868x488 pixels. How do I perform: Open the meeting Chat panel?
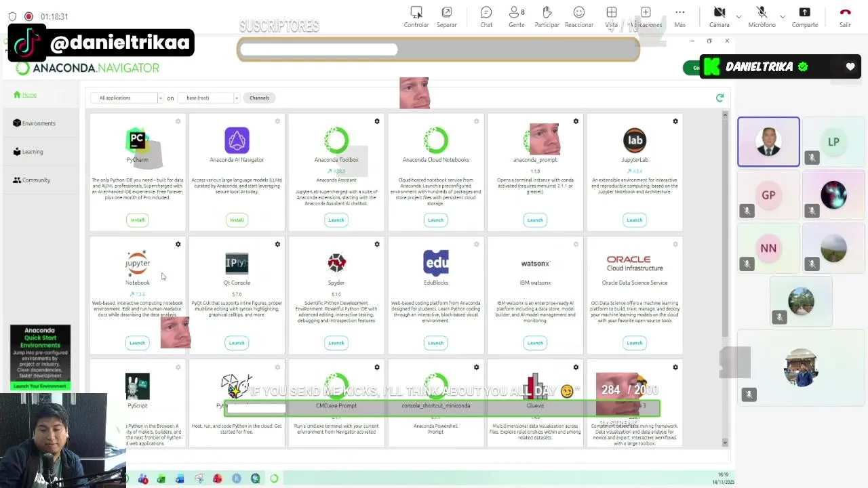(486, 16)
